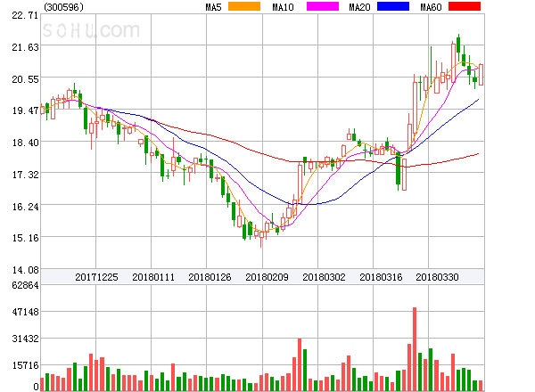Click the 62864 volume axis label
The width and height of the screenshot is (535, 392).
click(x=25, y=285)
